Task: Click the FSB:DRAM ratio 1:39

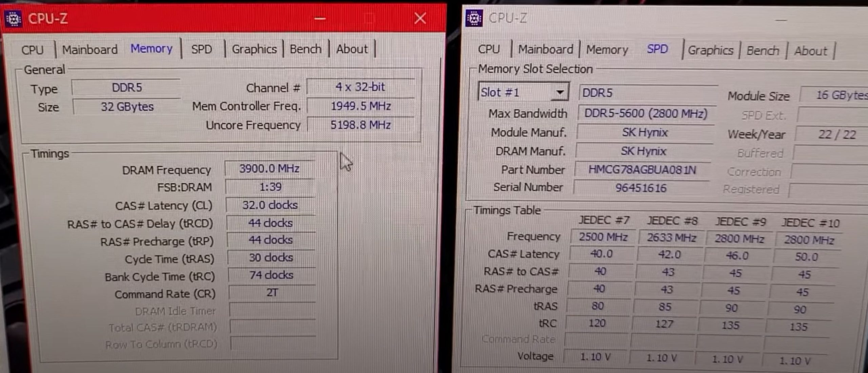Action: [270, 187]
